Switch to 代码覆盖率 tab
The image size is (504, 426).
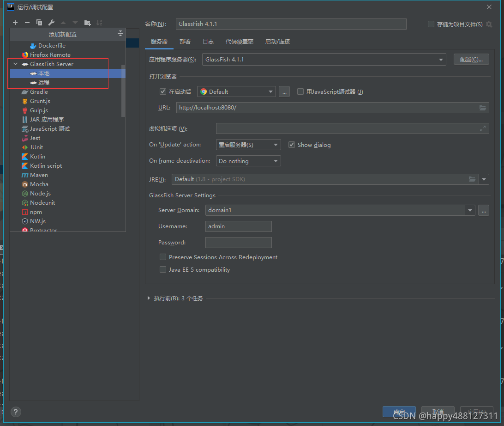point(240,42)
